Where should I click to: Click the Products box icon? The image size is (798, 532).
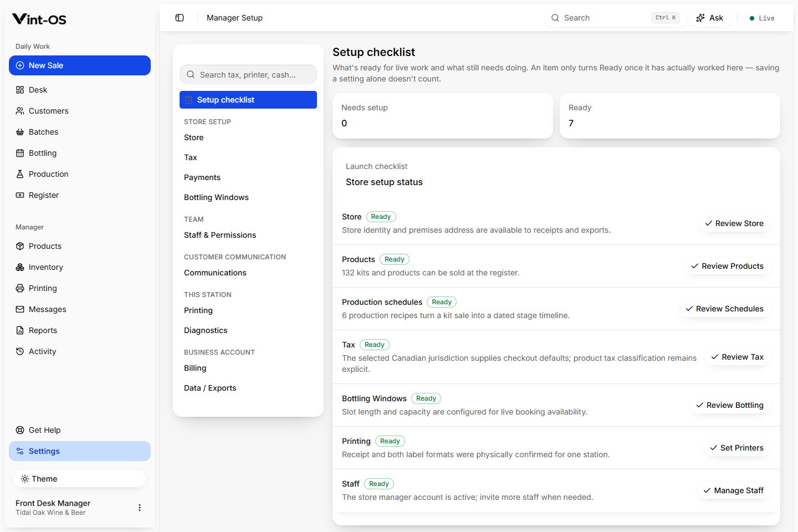coord(20,246)
